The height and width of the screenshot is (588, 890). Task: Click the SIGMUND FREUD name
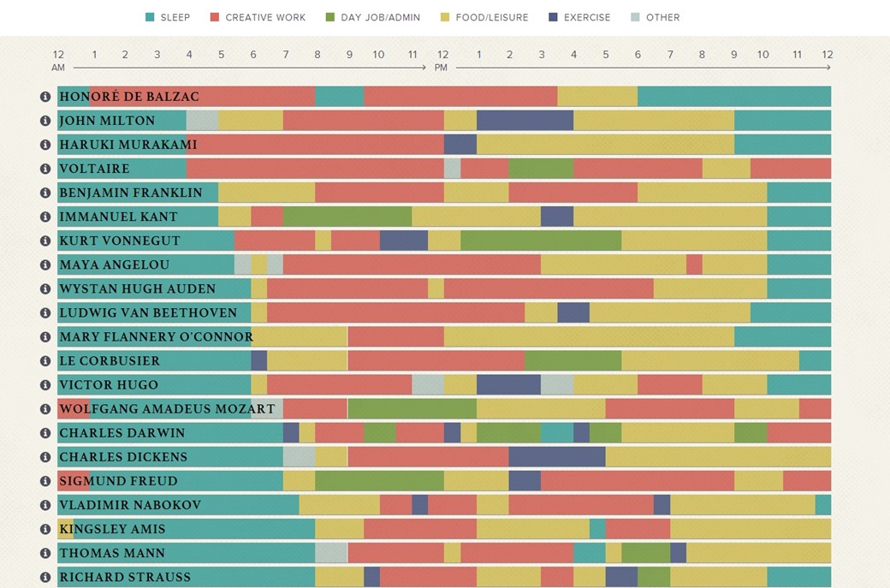tap(118, 481)
